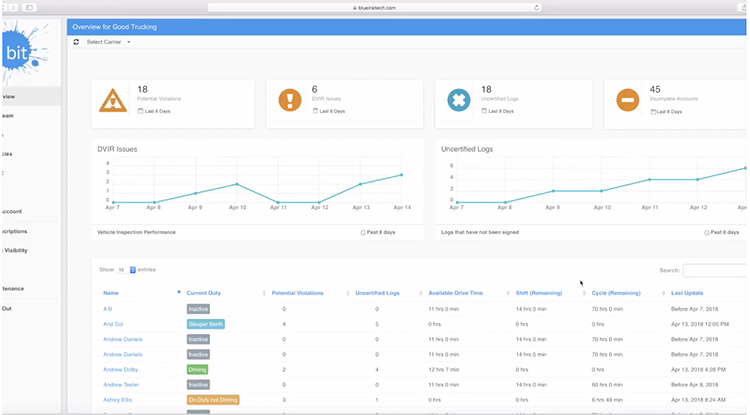Click the browser forward arrow button
The width and height of the screenshot is (750, 415).
(x=13, y=8)
